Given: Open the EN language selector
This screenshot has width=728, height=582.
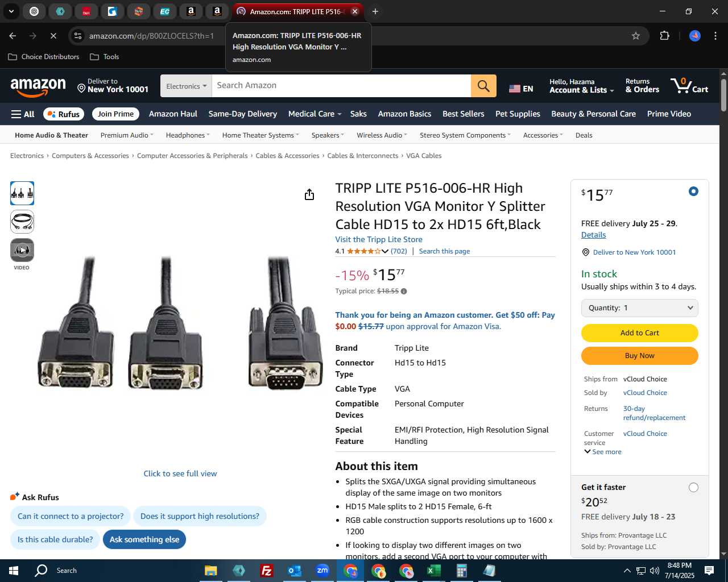Looking at the screenshot, I should 521,89.
